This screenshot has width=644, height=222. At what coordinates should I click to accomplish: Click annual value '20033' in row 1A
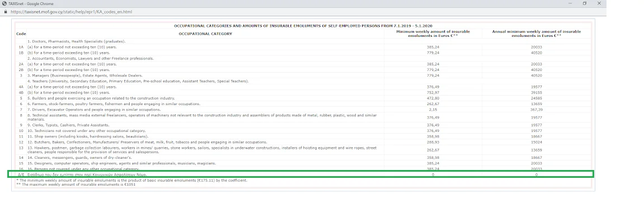[537, 47]
